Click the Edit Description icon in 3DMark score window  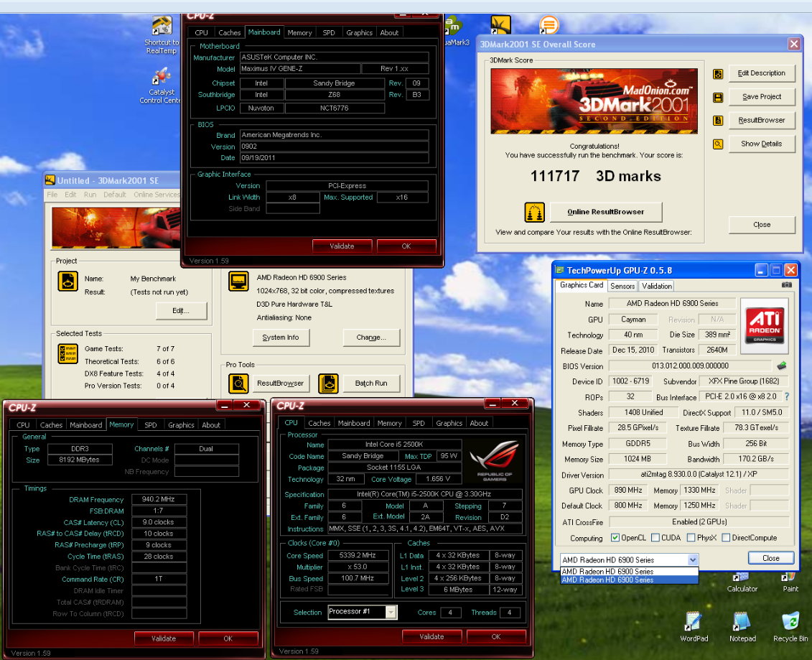(718, 73)
